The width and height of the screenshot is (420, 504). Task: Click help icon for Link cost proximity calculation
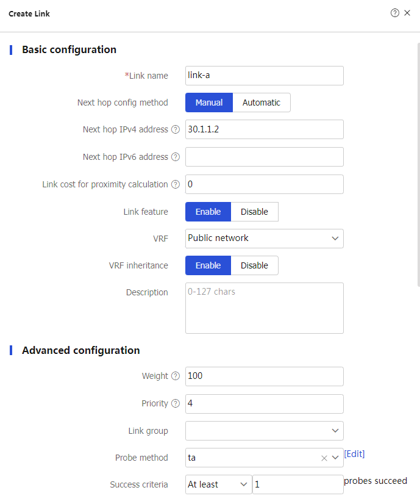coord(176,184)
